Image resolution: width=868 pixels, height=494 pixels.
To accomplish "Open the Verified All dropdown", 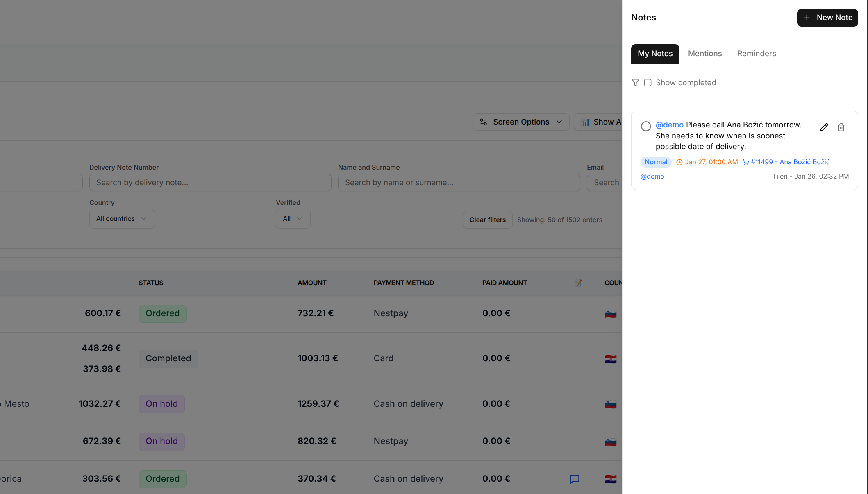I will [x=293, y=219].
